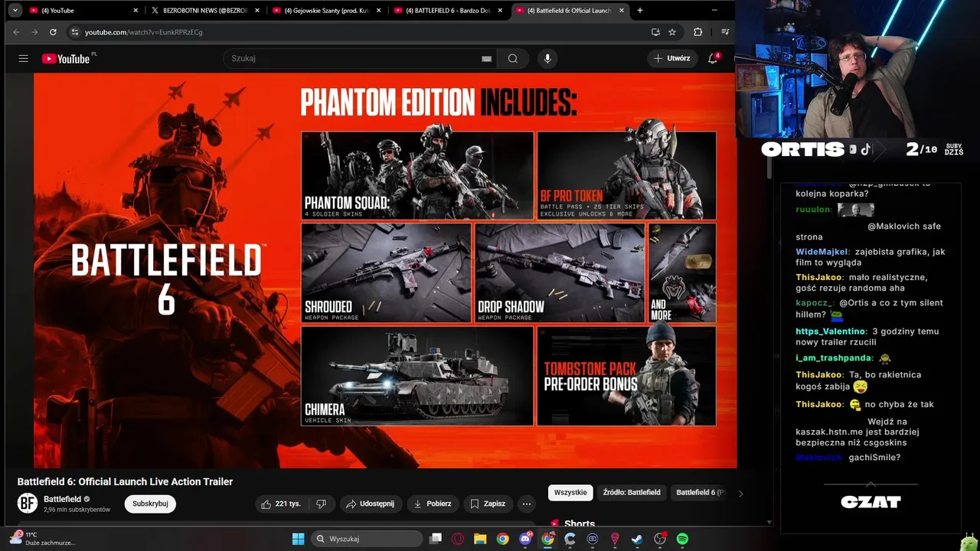The image size is (980, 551).
Task: Click chat username i_am_trashpanda
Action: click(x=834, y=358)
